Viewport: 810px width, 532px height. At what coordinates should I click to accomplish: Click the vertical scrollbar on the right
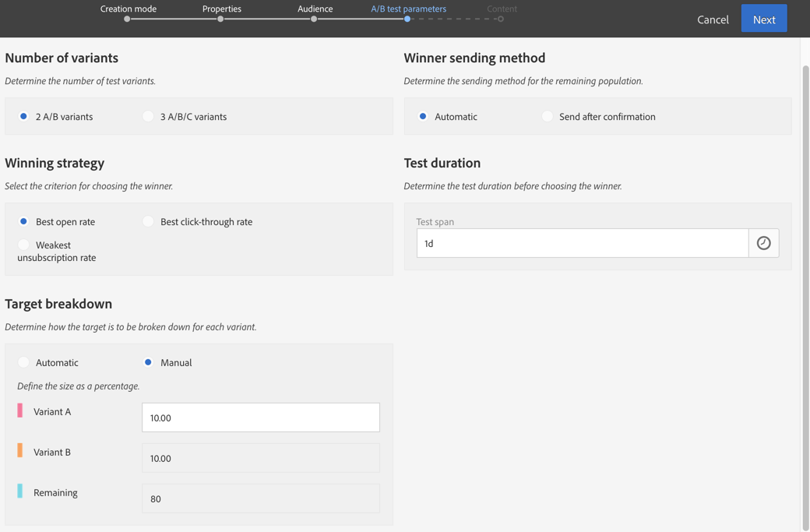click(805, 296)
